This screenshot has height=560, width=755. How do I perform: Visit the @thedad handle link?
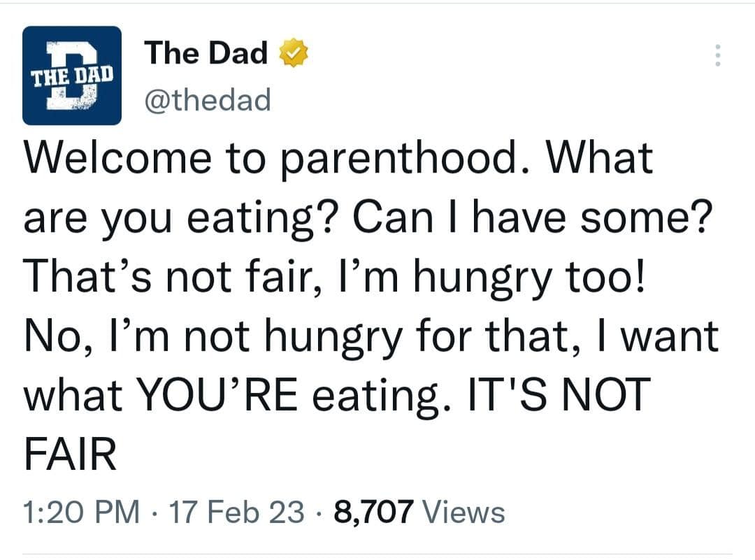click(x=207, y=100)
